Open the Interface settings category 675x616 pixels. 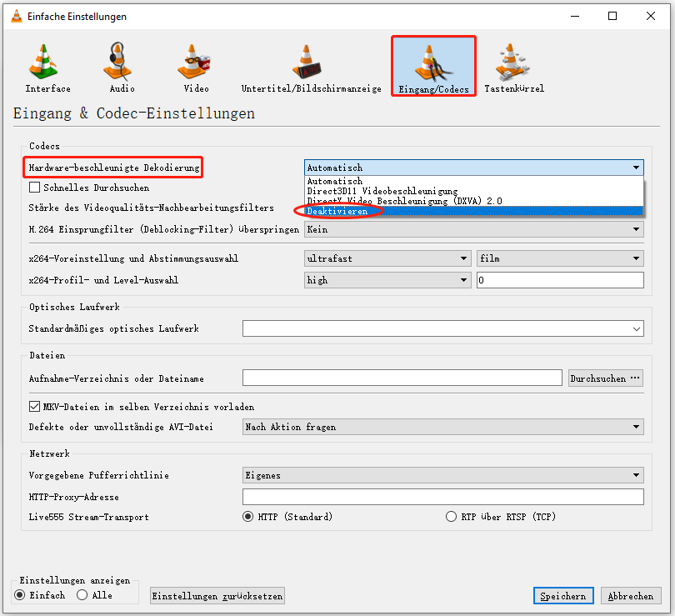coord(47,68)
